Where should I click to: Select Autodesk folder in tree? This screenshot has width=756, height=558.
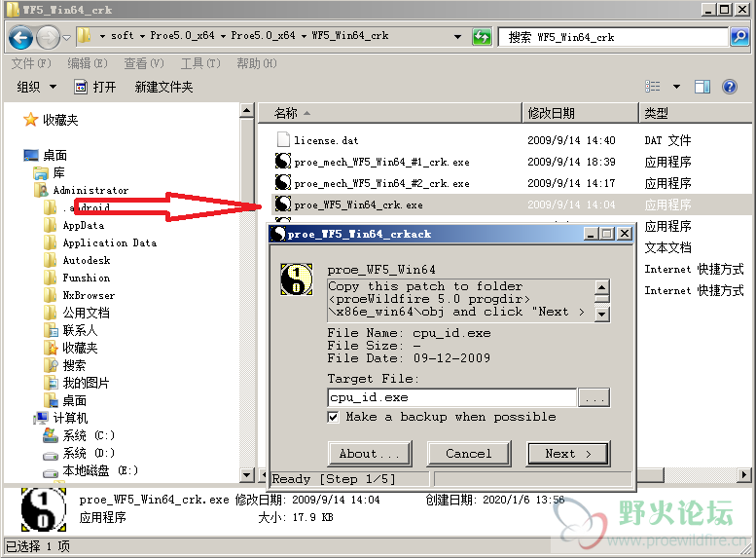coord(77,260)
